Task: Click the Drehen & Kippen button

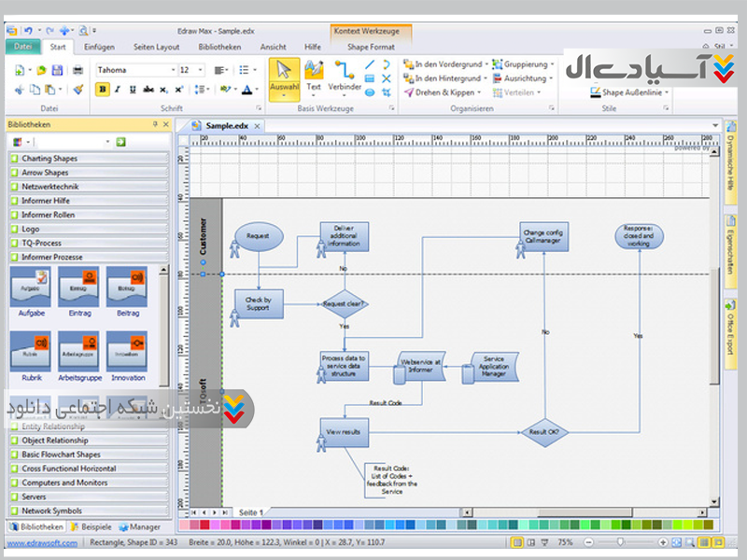Action: [444, 92]
